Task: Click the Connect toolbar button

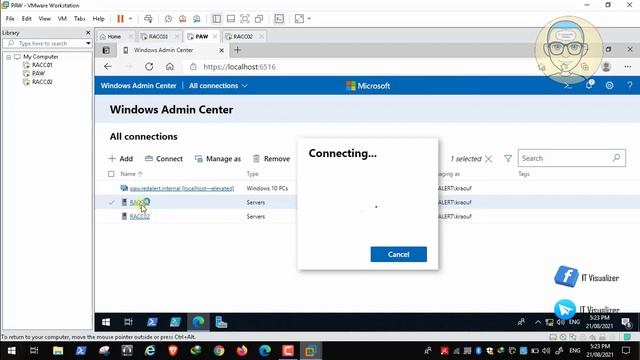Action: [164, 159]
